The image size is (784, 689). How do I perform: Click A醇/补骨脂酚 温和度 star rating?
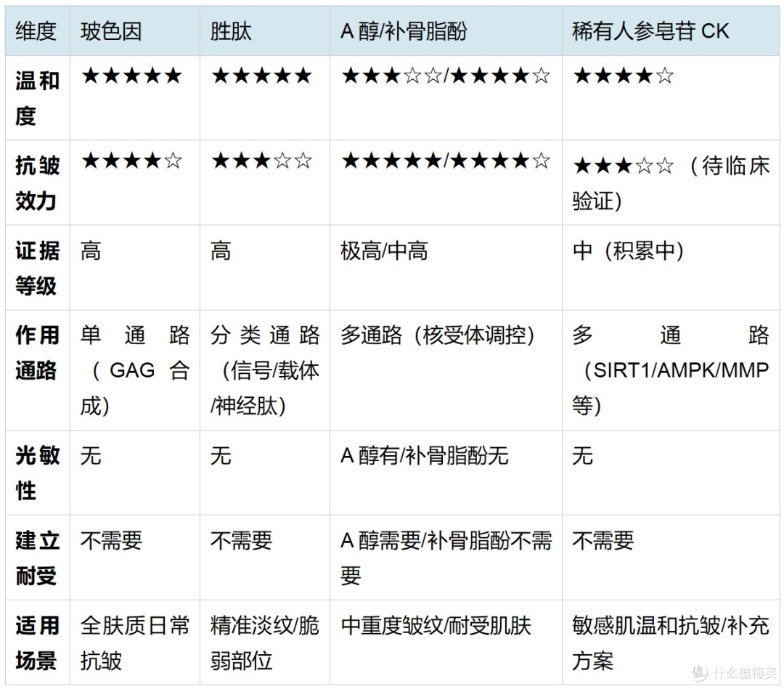click(446, 76)
